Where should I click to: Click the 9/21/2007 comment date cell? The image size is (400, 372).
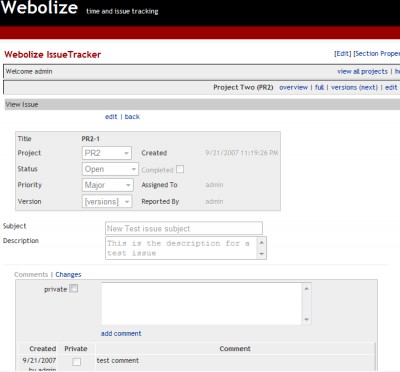pos(39,360)
